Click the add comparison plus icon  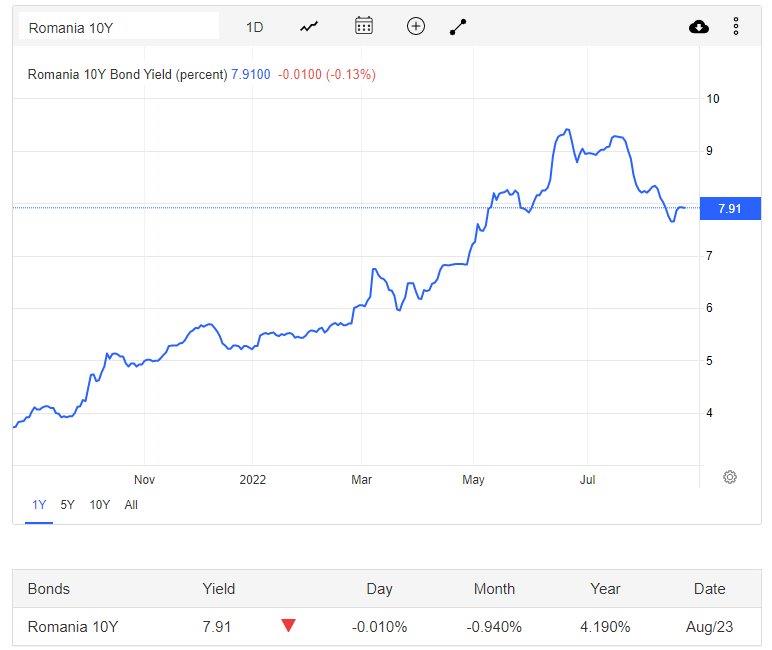point(416,27)
